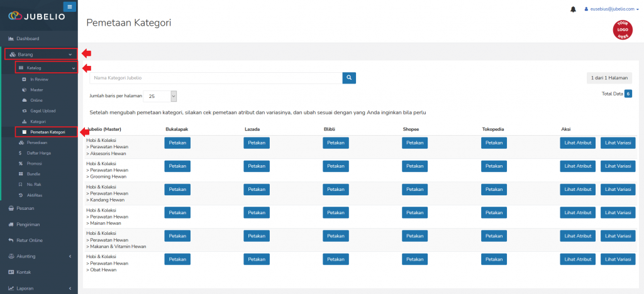Click Blibli Petakan for Kandang Hewan
Image resolution: width=644 pixels, height=294 pixels.
(x=336, y=190)
